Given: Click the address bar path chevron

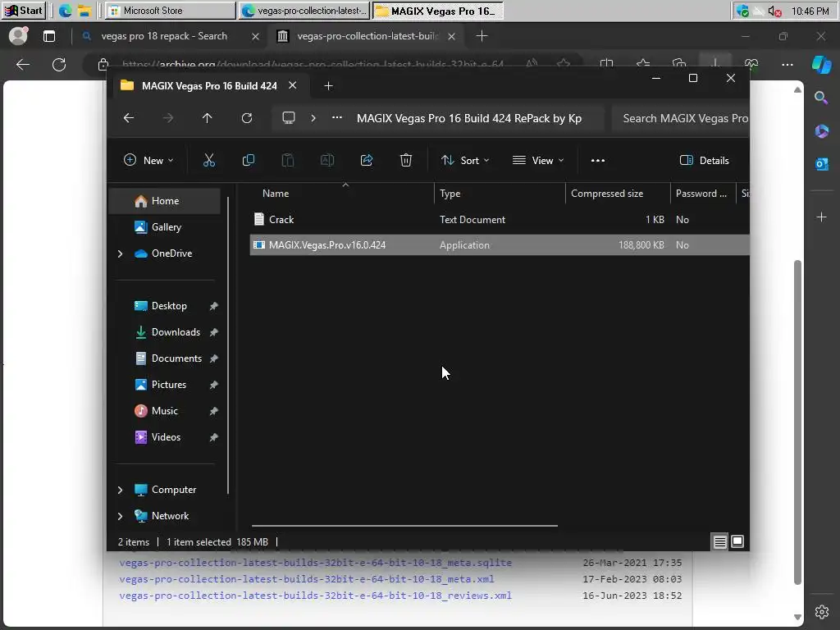Looking at the screenshot, I should point(313,118).
